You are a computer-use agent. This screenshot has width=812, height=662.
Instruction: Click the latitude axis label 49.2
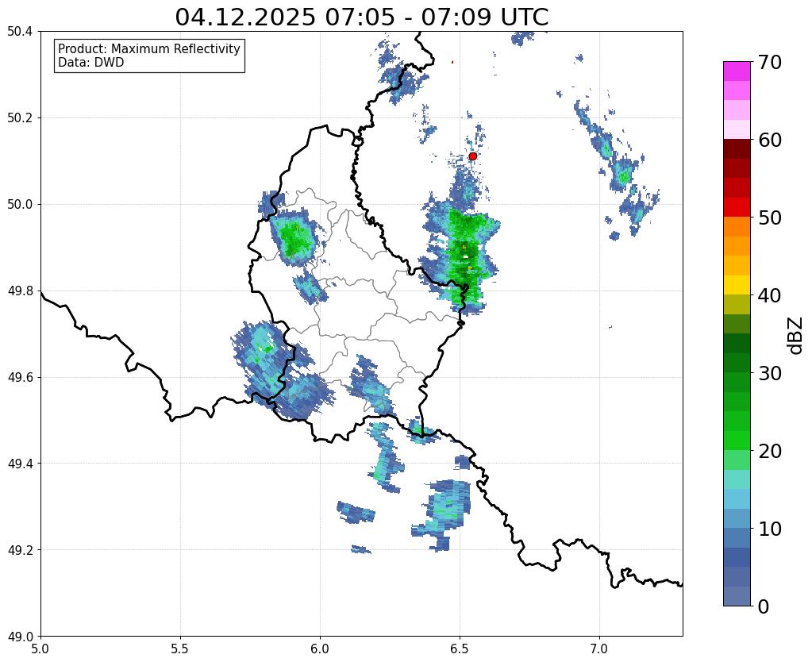click(x=20, y=549)
